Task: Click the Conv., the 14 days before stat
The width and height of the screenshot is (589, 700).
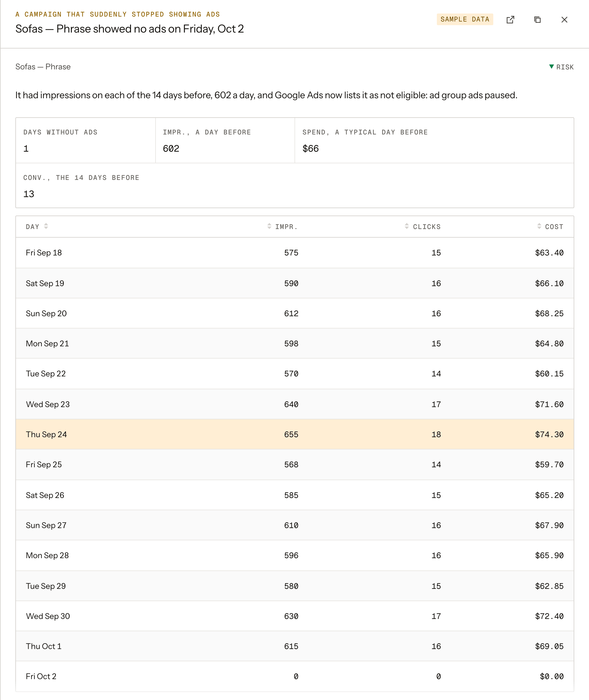Action: coord(294,185)
